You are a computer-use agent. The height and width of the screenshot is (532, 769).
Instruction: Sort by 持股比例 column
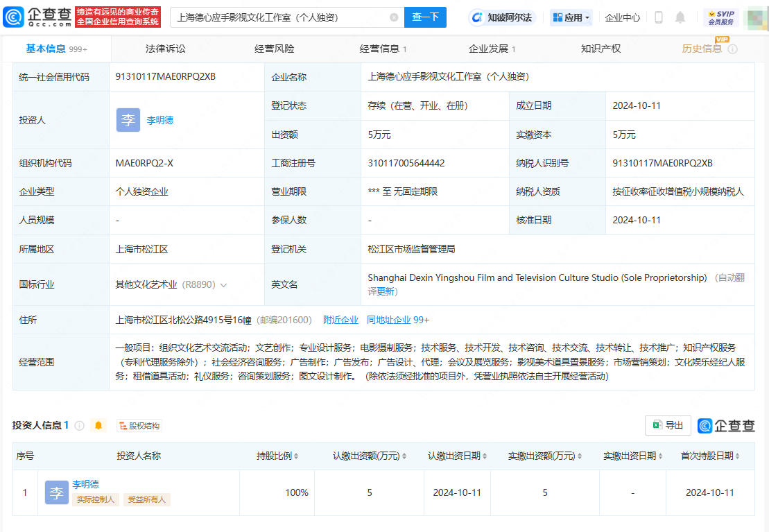[x=277, y=456]
